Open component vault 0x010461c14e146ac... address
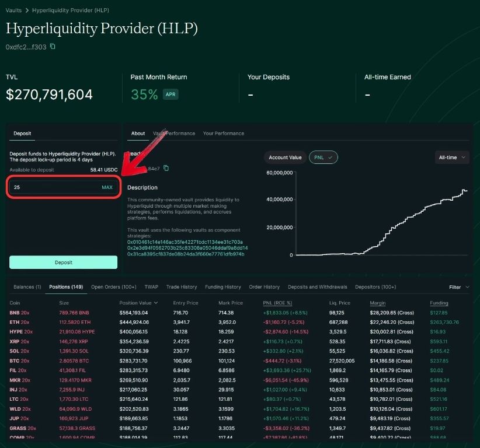Screen dimensions: 480x448 [185, 242]
